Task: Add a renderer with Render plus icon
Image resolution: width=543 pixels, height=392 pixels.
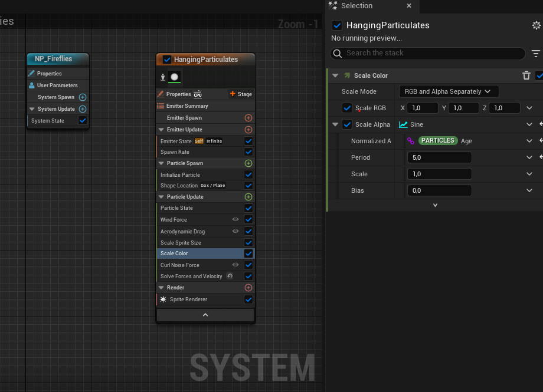Action: (x=248, y=288)
